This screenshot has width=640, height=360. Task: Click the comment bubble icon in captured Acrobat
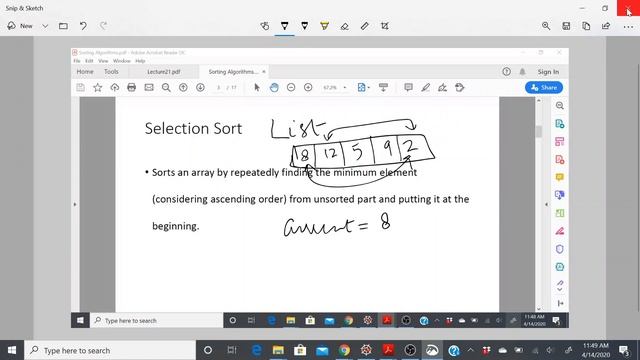coord(408,87)
